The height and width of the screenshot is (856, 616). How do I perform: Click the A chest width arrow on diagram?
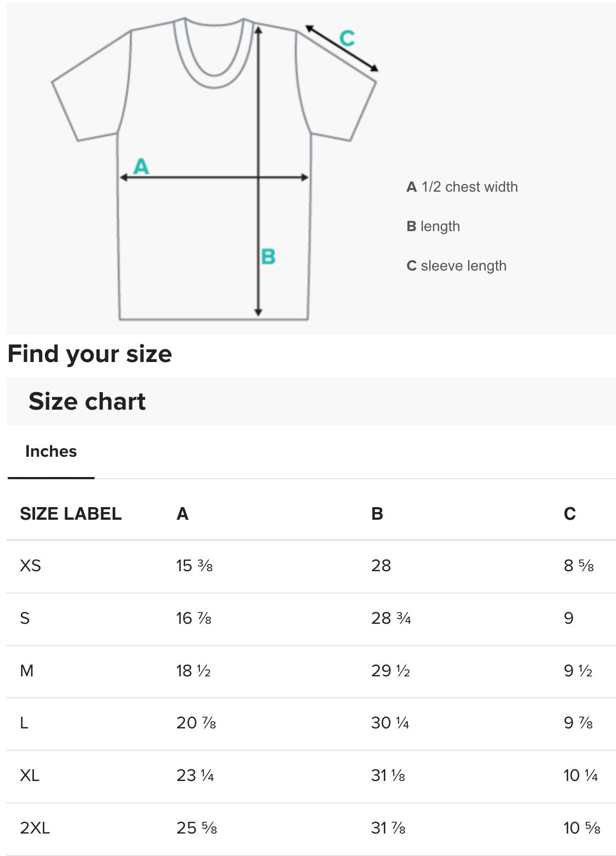214,176
